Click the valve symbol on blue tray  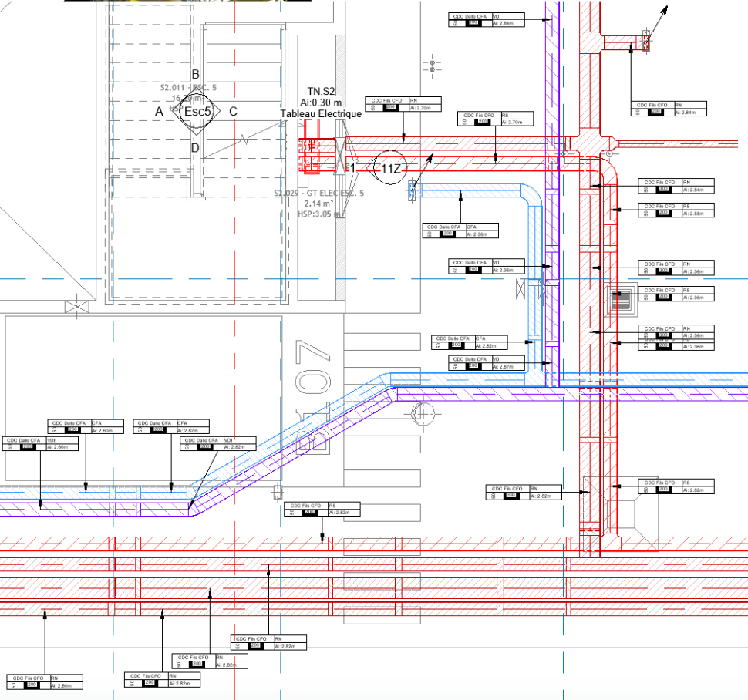[522, 288]
